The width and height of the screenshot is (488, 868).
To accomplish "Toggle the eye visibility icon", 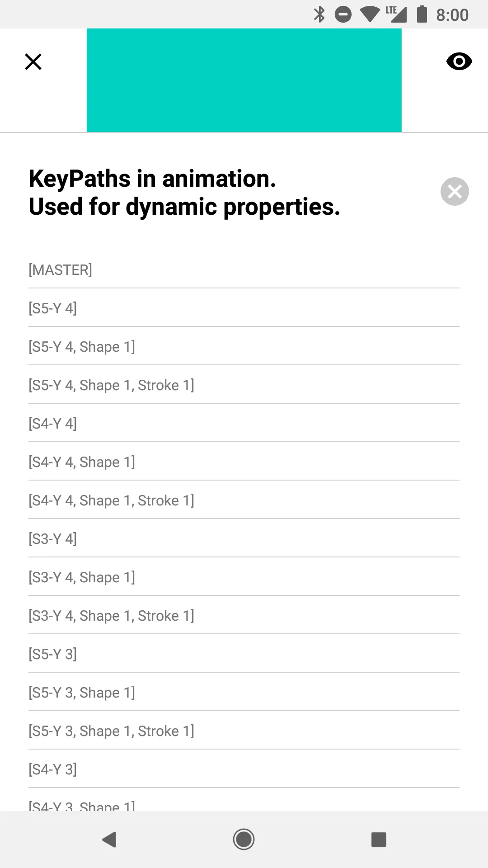I will pos(459,61).
